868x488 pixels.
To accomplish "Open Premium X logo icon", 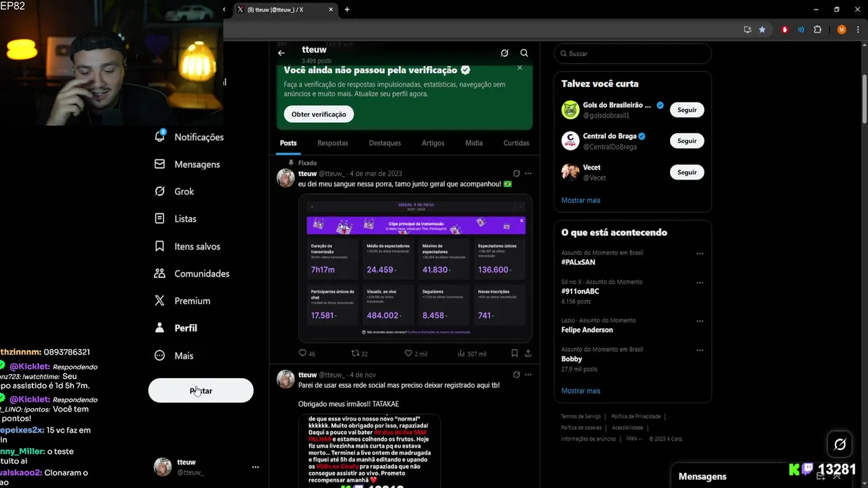I will pos(160,300).
